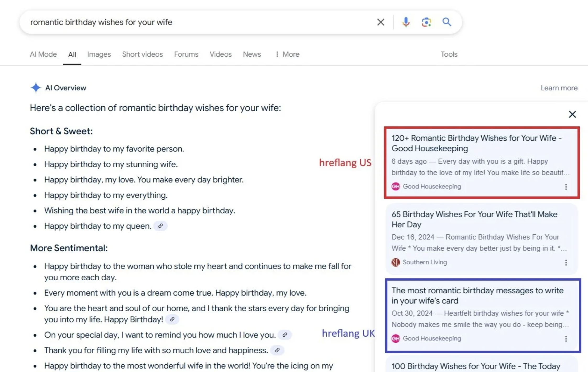The height and width of the screenshot is (372, 588).
Task: Click link icon after 'how much I love you'
Action: 285,335
